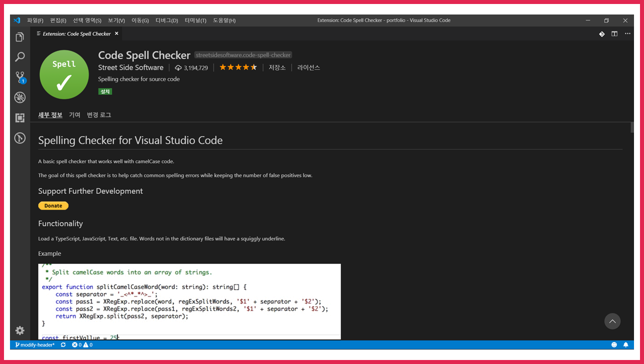The height and width of the screenshot is (364, 644).
Task: Click the download count cloud icon
Action: tap(178, 68)
